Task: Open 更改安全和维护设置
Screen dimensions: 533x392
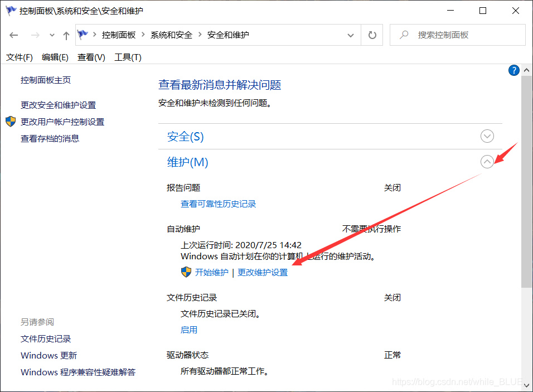Action: coord(58,105)
